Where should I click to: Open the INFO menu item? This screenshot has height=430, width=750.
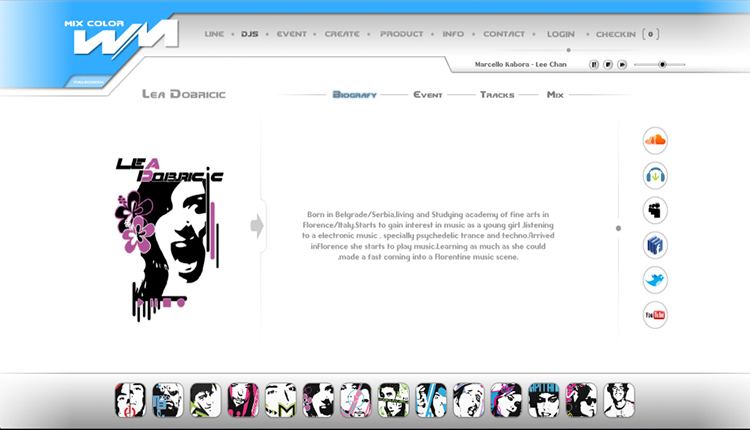coord(453,34)
